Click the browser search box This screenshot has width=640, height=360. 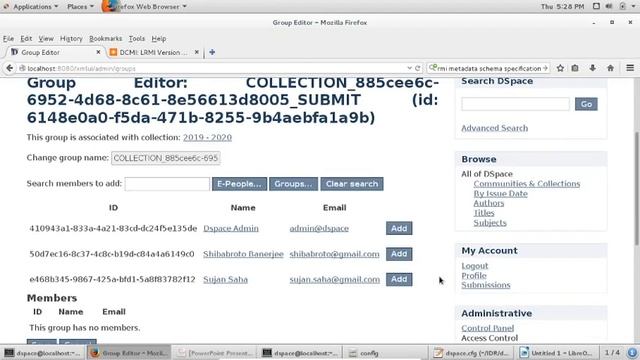pyautogui.click(x=488, y=68)
